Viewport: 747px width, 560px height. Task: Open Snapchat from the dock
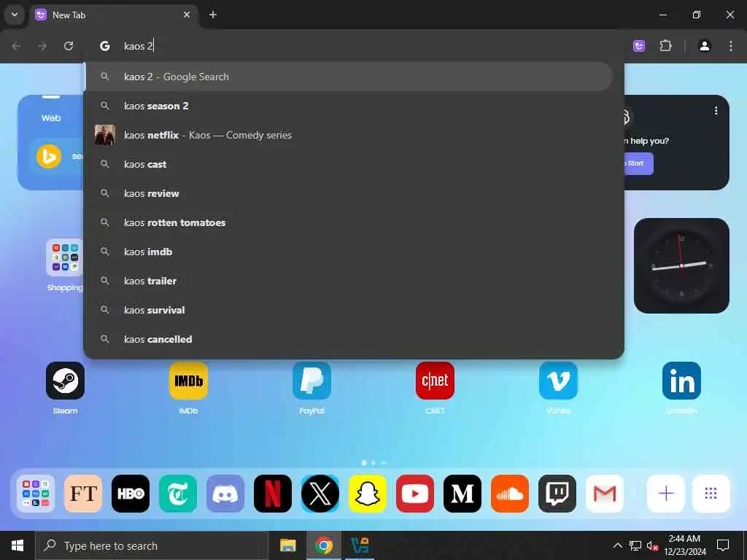(x=368, y=494)
